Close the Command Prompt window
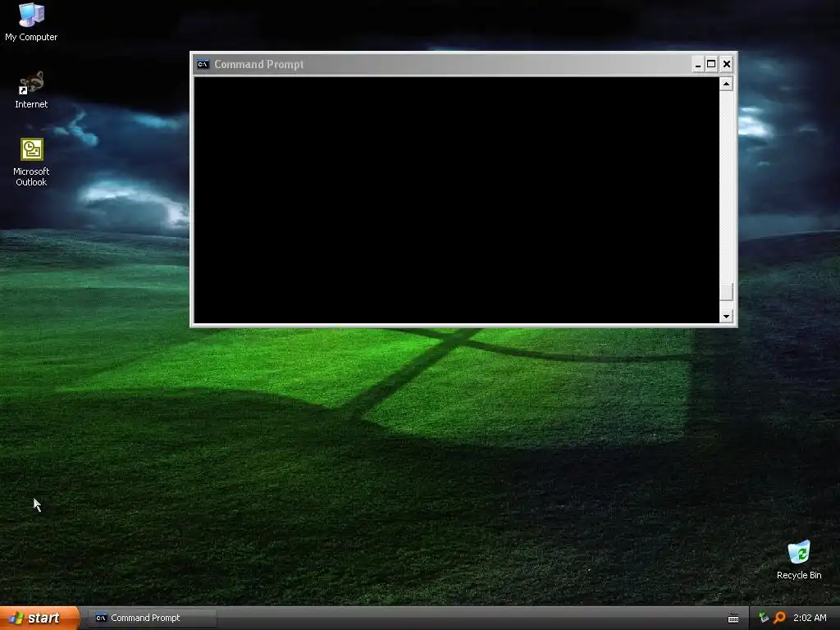This screenshot has width=840, height=630. [x=727, y=65]
